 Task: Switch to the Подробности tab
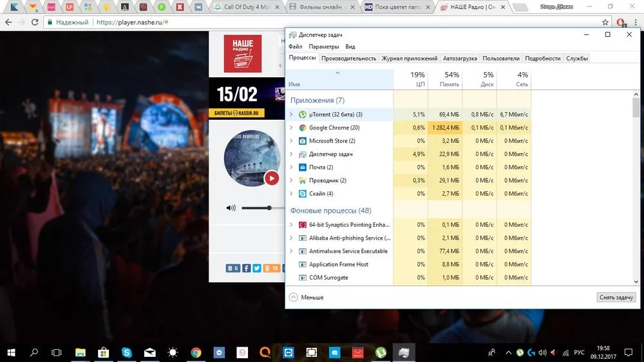[x=542, y=59]
